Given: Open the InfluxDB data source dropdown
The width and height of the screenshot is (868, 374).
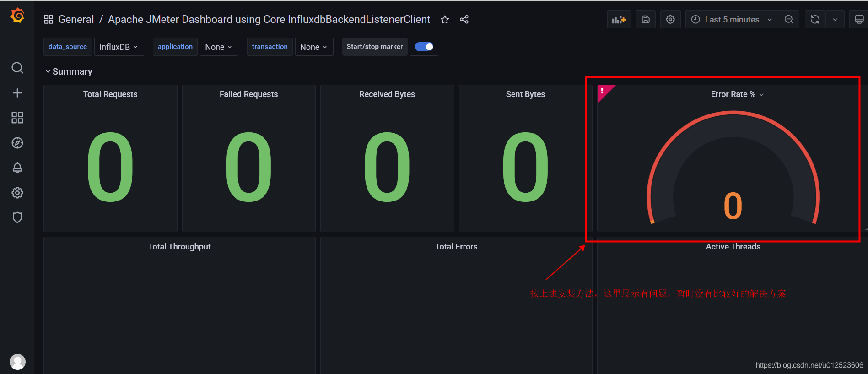Looking at the screenshot, I should pos(119,47).
